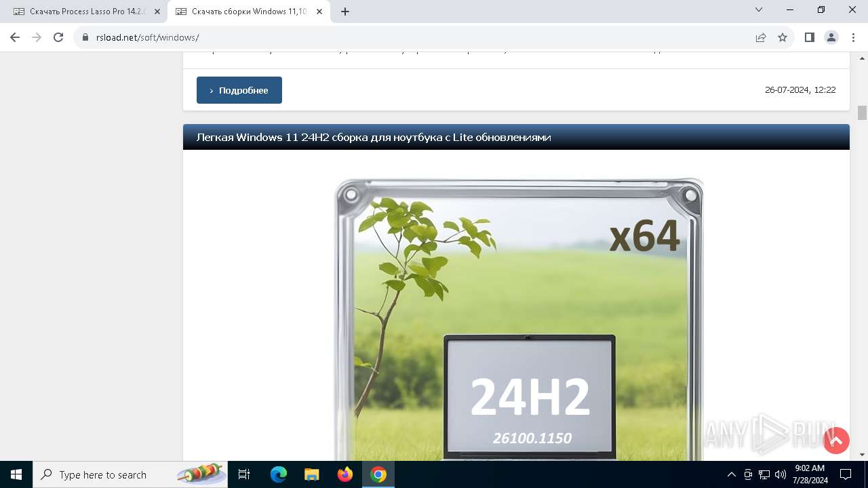
Task: Click the 24H2 x64 article image
Action: [519, 319]
